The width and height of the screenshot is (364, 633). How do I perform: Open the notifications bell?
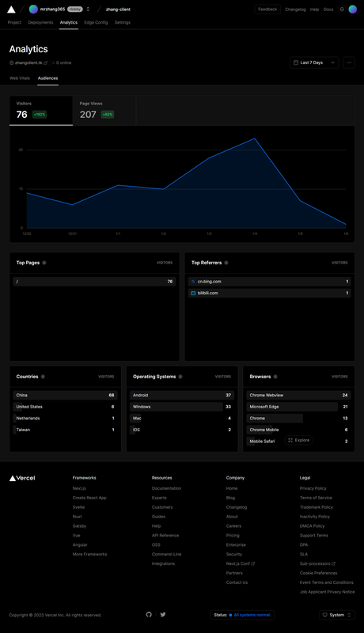point(342,9)
